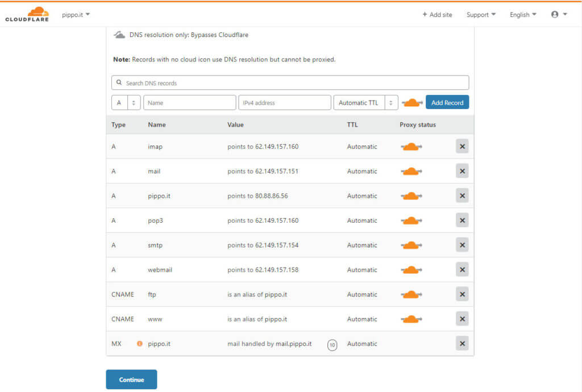Click the smtp record name
The width and height of the screenshot is (582, 392).
pyautogui.click(x=155, y=245)
